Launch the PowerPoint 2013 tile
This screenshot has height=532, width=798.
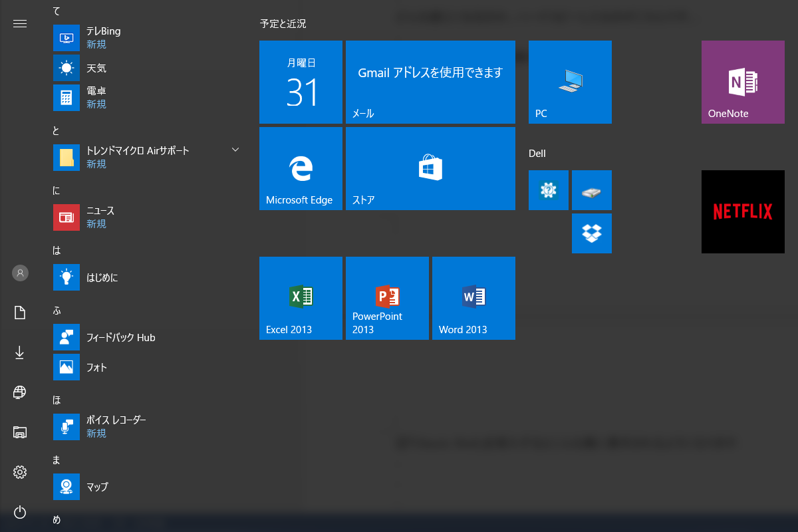[387, 298]
